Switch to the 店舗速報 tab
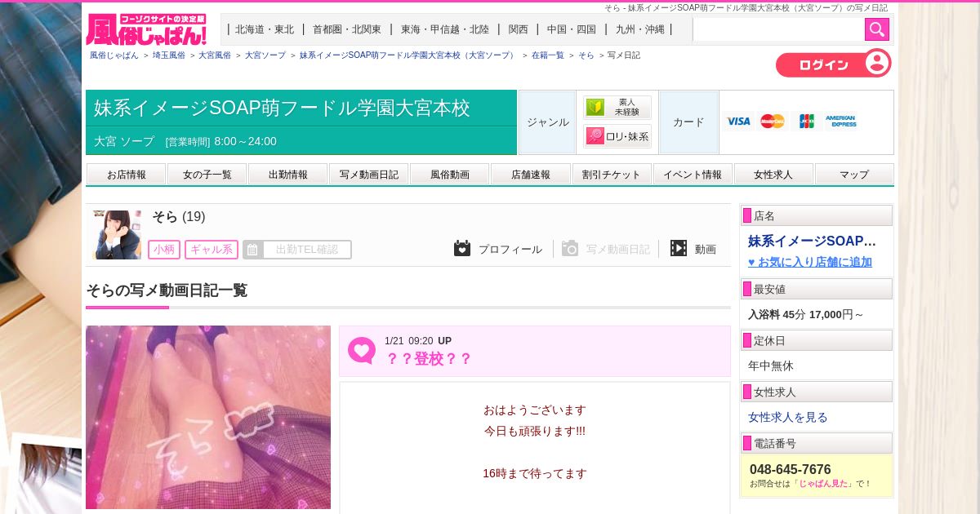Screen dimensions: 980x514 (x=531, y=175)
